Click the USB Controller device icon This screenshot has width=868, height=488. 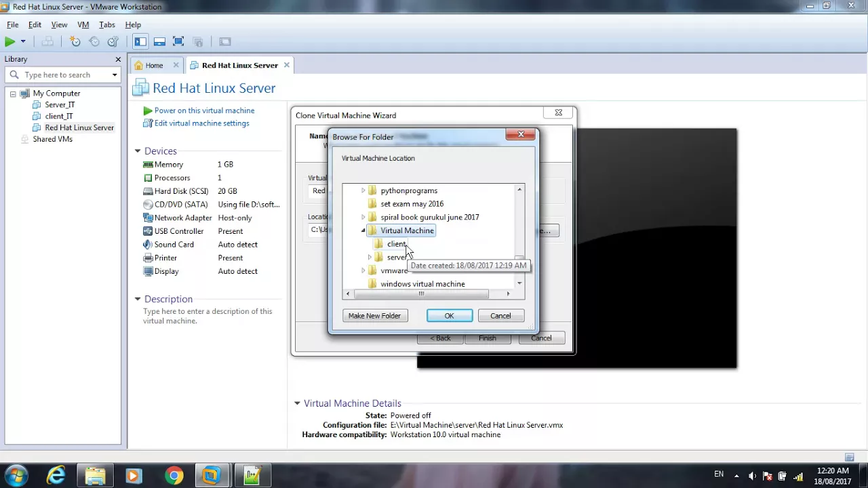(x=149, y=231)
